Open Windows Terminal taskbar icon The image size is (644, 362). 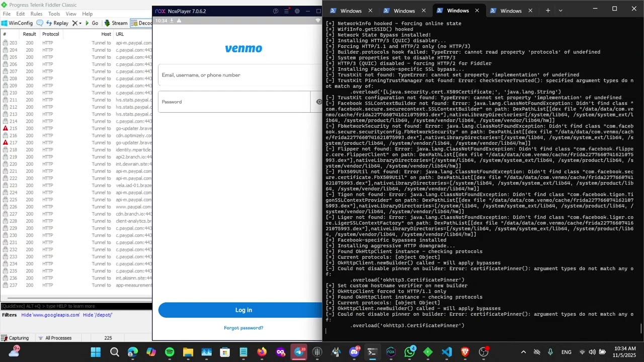click(372, 352)
